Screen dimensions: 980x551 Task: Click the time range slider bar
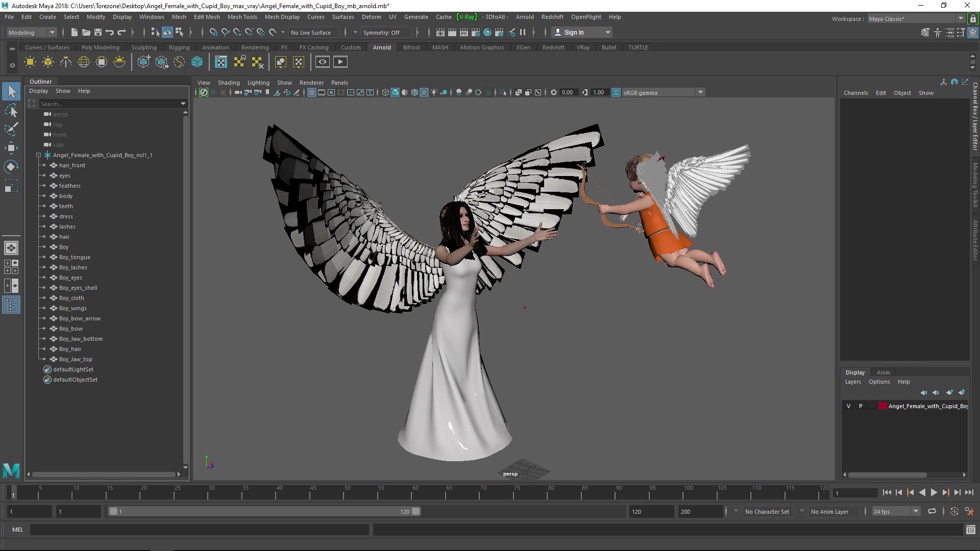coord(264,511)
